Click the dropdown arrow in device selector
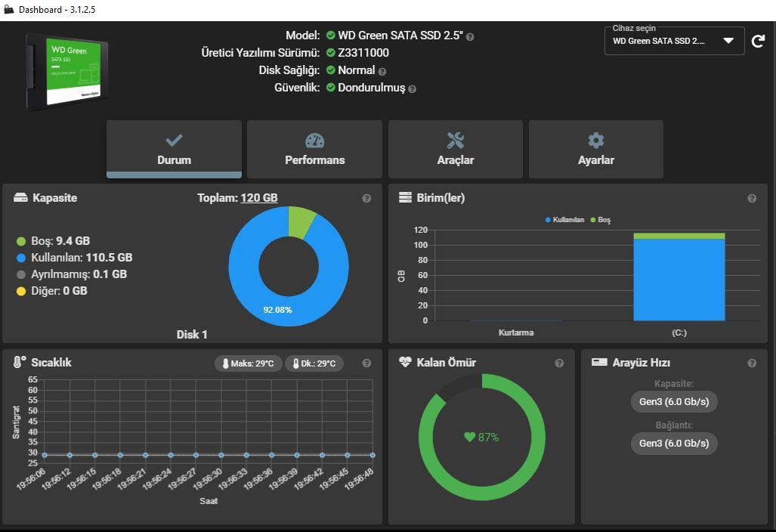The width and height of the screenshot is (776, 532). point(728,41)
